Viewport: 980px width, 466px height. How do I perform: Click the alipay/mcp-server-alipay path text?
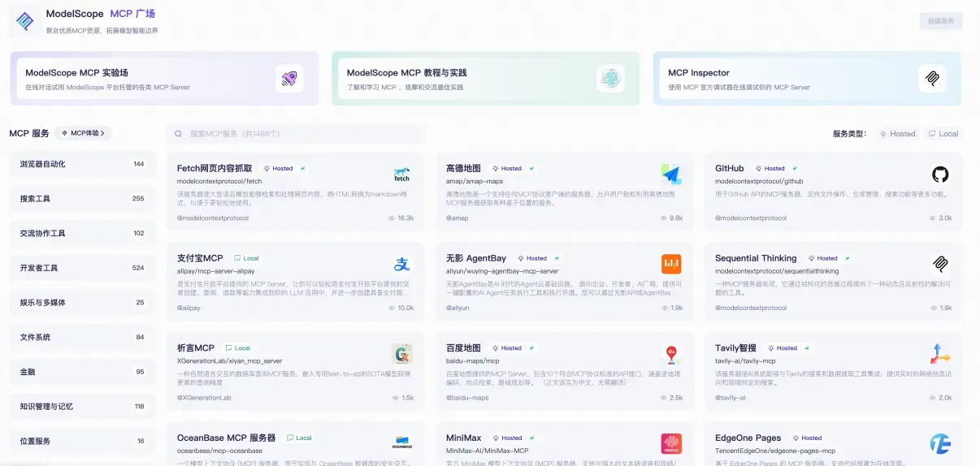coord(216,271)
